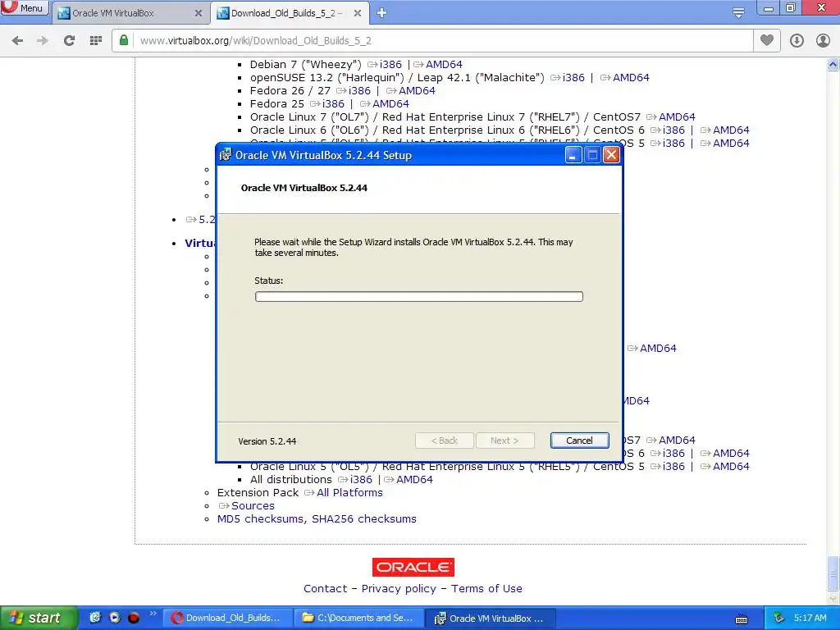
Task: Click the Cancel button in setup wizard
Action: pyautogui.click(x=580, y=441)
